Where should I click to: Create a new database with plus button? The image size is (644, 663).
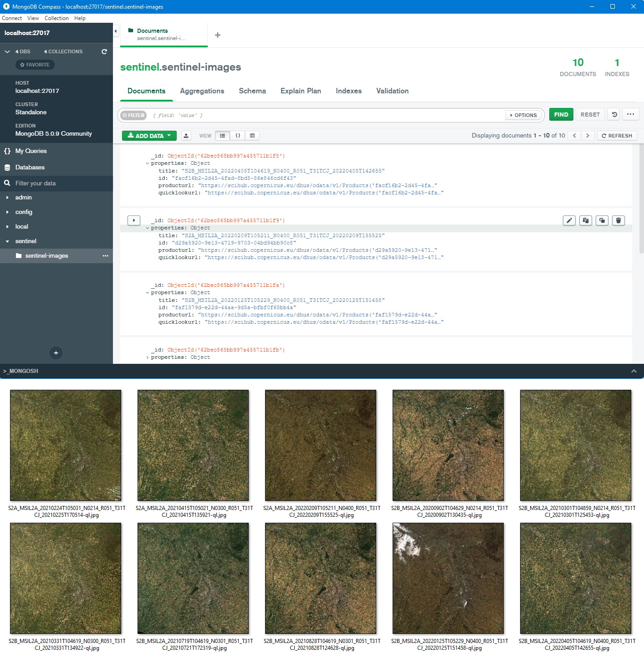[x=56, y=352]
